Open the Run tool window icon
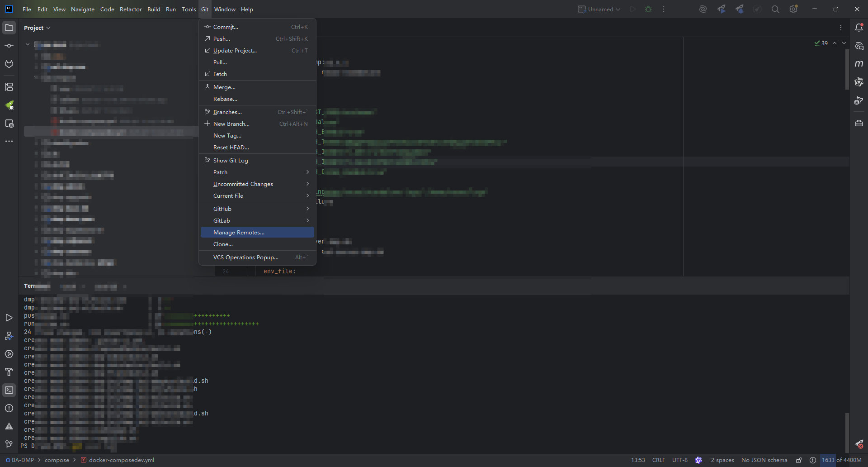 9,318
